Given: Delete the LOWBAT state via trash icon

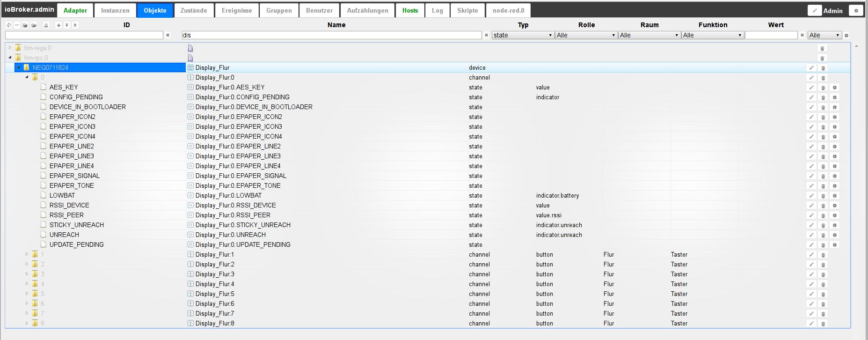Looking at the screenshot, I should (x=823, y=196).
